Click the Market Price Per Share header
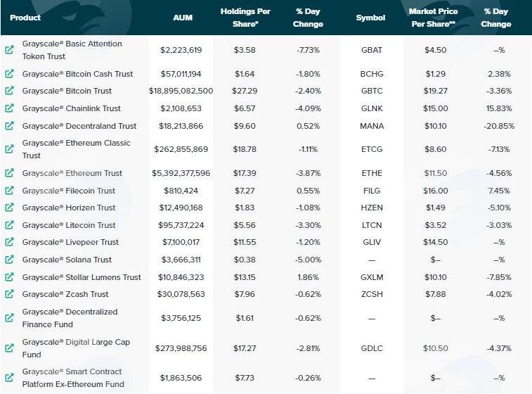Image resolution: width=532 pixels, height=394 pixels. [x=434, y=18]
